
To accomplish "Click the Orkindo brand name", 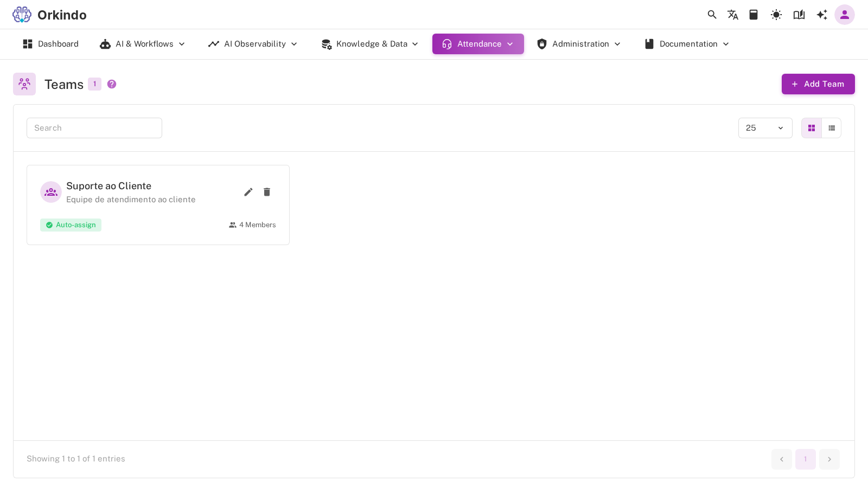I will pyautogui.click(x=62, y=15).
